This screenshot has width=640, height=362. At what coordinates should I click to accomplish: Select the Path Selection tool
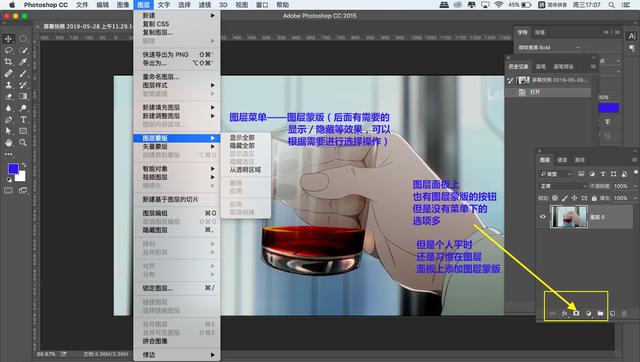click(x=8, y=131)
